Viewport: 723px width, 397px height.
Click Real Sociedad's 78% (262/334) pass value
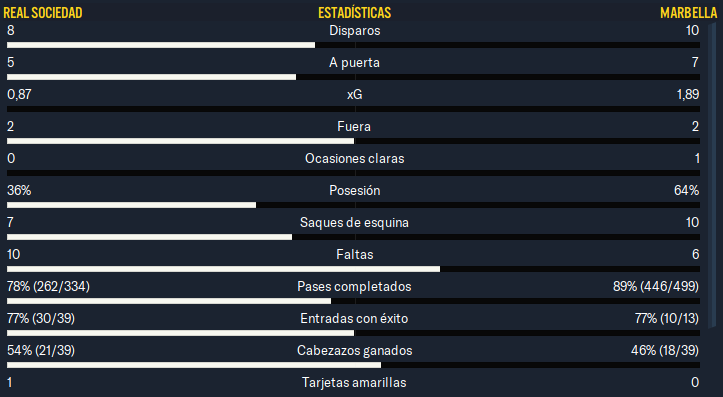pos(48,287)
